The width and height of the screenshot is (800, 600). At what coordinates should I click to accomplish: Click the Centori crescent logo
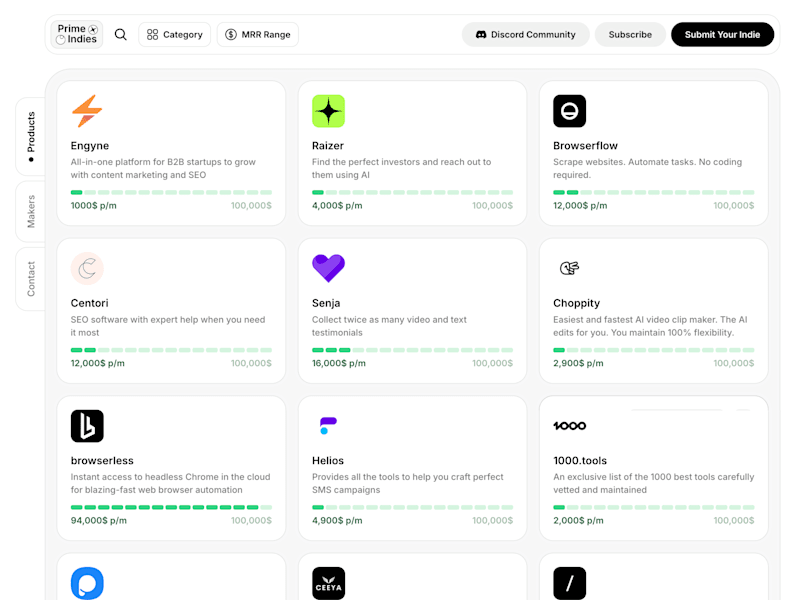(87, 268)
